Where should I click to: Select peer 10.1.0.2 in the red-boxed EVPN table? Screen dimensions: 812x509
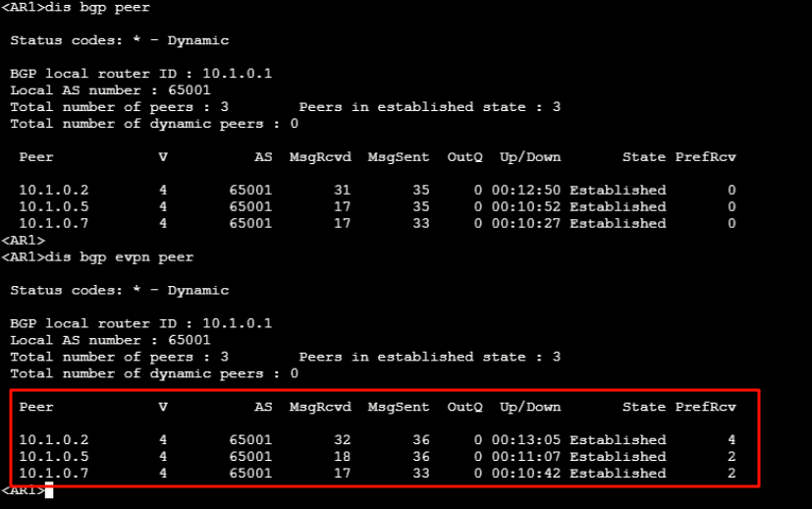coord(54,439)
